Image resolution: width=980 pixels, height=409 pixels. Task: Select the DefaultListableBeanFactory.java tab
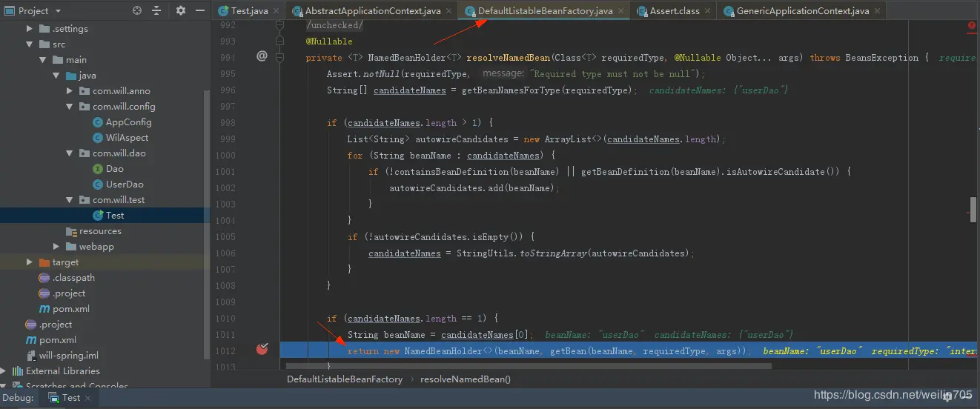coord(545,11)
